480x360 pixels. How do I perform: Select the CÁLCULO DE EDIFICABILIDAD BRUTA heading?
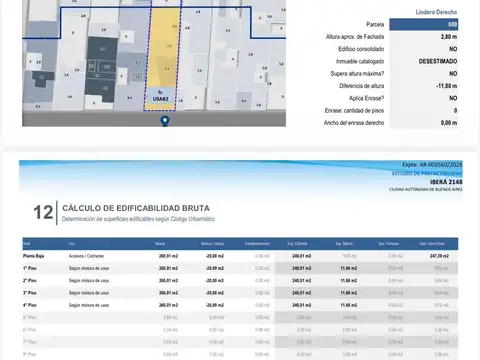point(136,208)
